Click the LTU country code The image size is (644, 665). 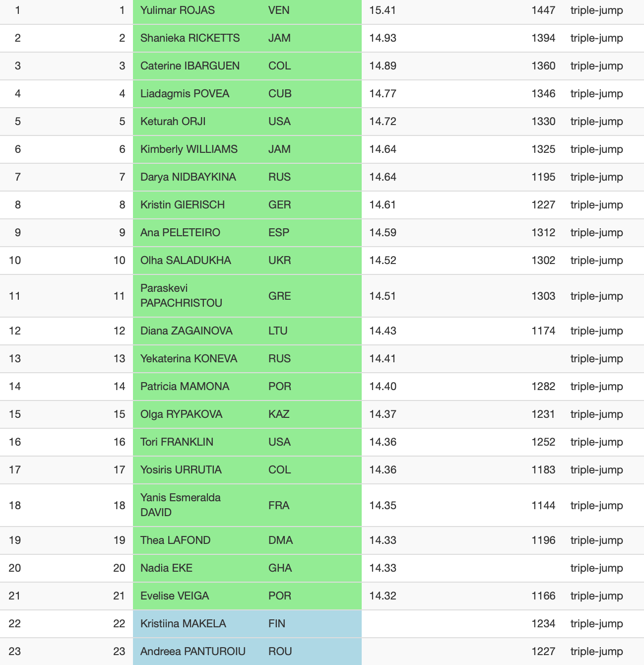278,331
